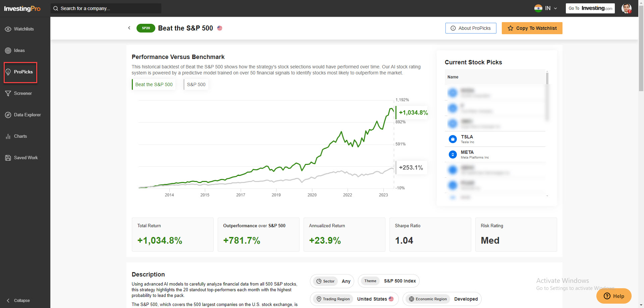644x308 pixels.
Task: Click the Trading Region pin icon
Action: click(x=319, y=299)
